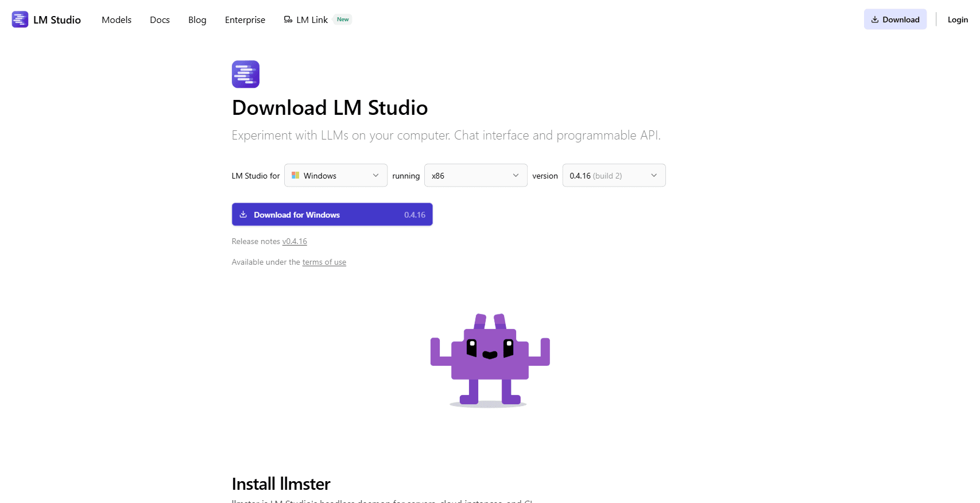Click the download icon inside Download for Windows
This screenshot has height=503, width=980.
pos(243,214)
